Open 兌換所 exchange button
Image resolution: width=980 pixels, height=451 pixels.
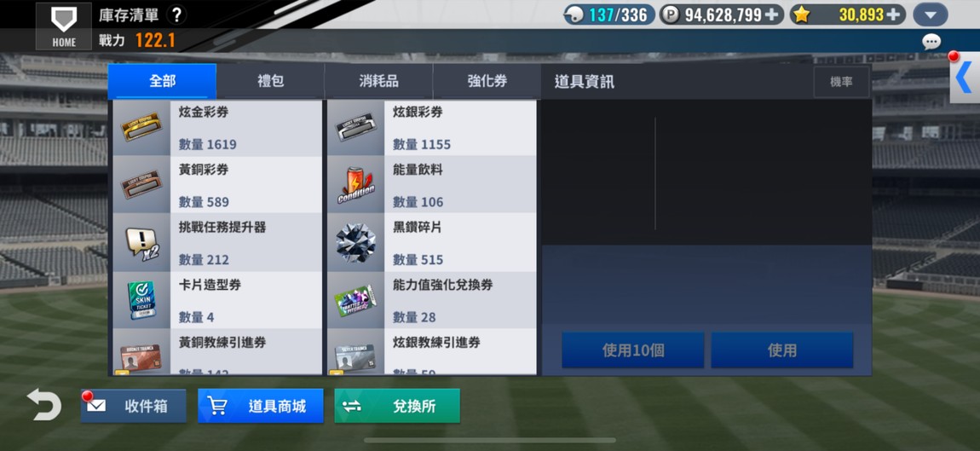pos(397,406)
